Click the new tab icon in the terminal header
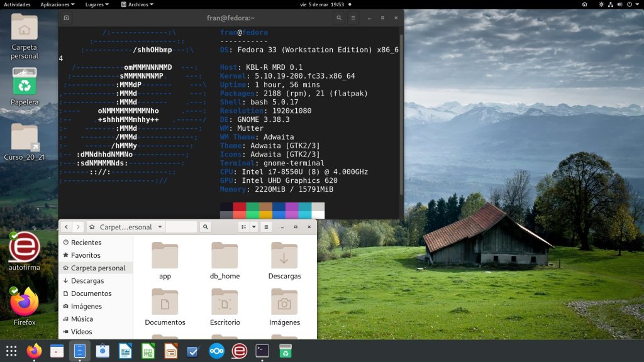This screenshot has width=644, height=362. (67, 18)
